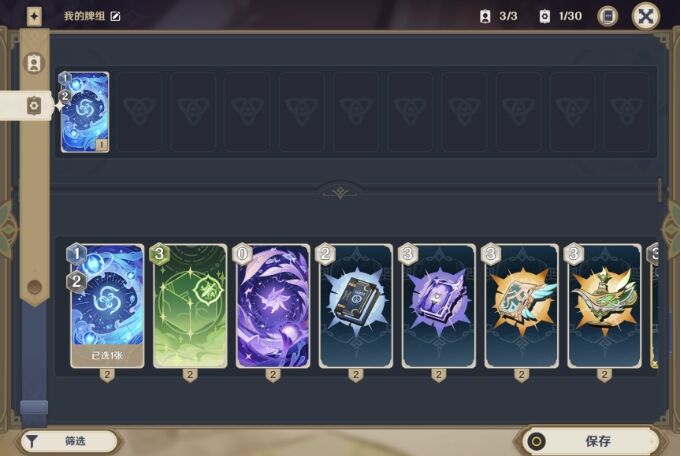Remove the blue Hydro card from deck

click(85, 112)
